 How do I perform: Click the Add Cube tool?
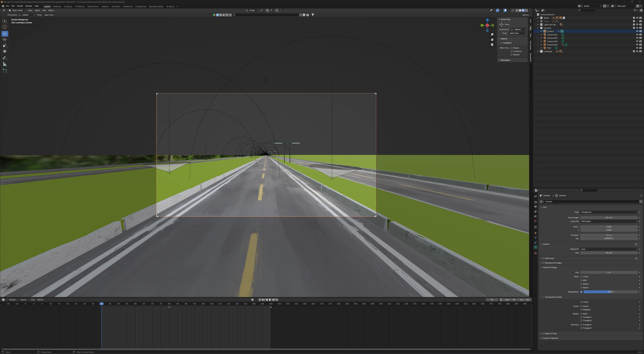(5, 71)
